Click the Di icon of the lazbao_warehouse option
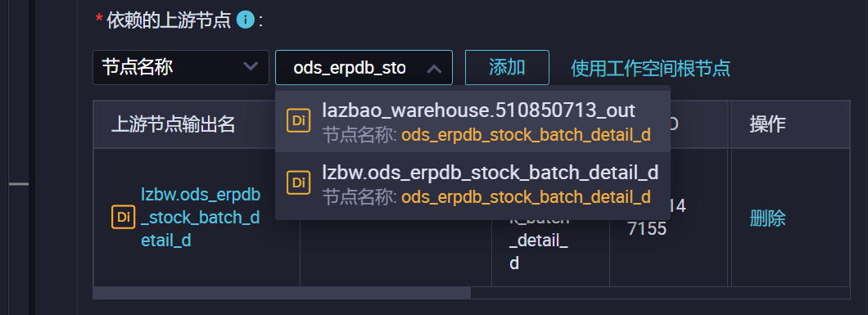Image resolution: width=868 pixels, height=315 pixels. (298, 121)
